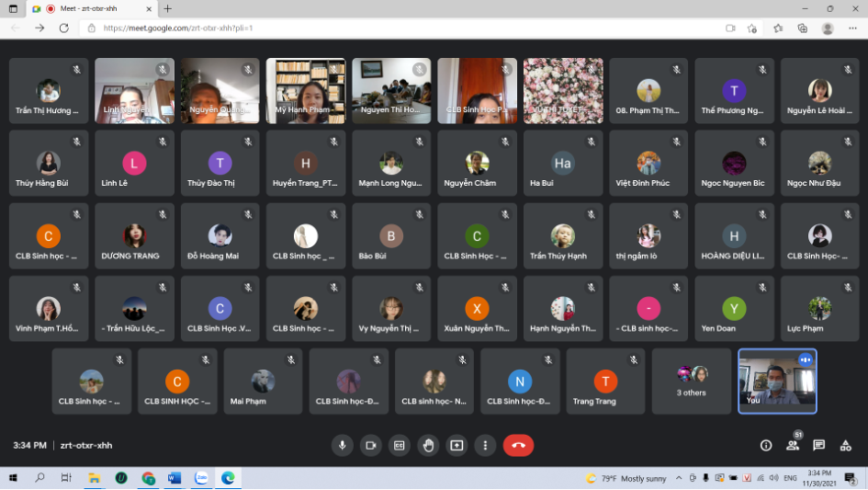This screenshot has width=868, height=490.
Task: Refresh the page using the reload icon
Action: click(x=63, y=28)
